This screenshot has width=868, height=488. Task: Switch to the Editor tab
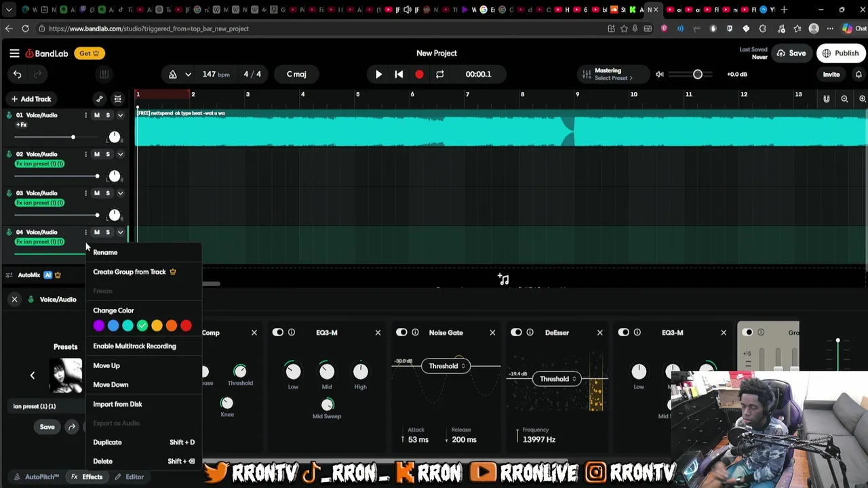pos(129,476)
